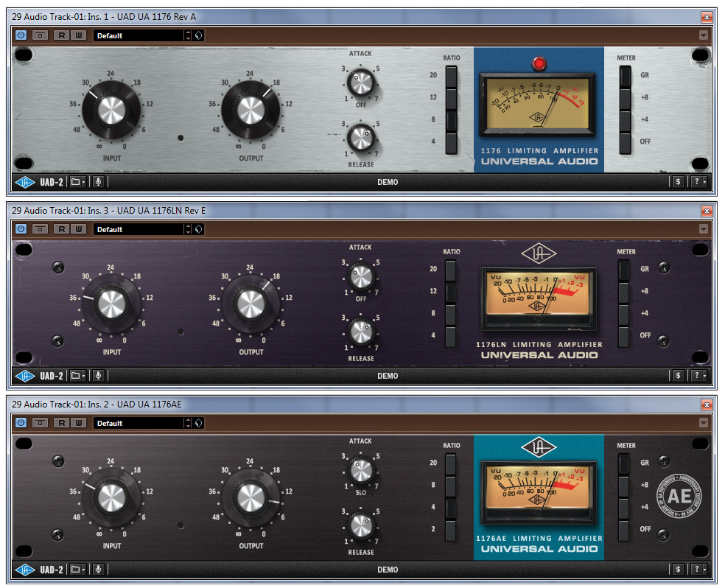Click preset manager icon in 1176LN Rev E header

coord(199,229)
